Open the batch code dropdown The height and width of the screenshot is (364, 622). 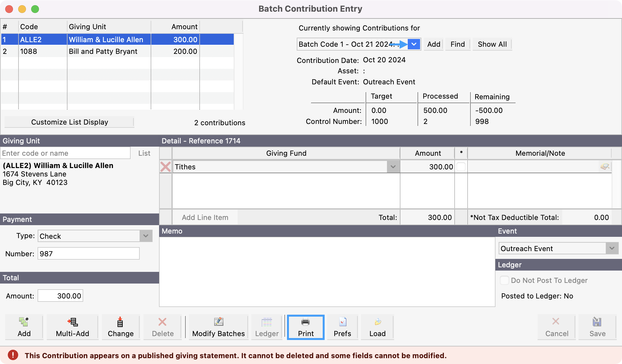point(414,44)
